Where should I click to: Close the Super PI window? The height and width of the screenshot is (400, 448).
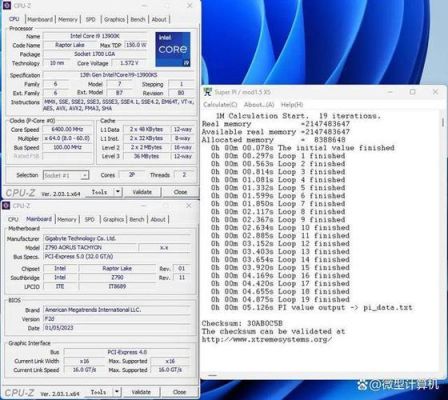tap(435, 92)
